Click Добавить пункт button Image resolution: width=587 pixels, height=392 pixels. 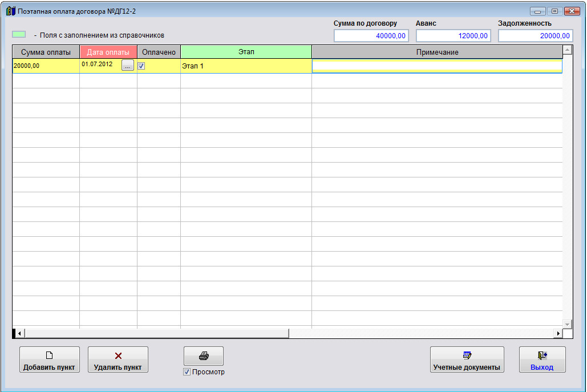pos(50,359)
